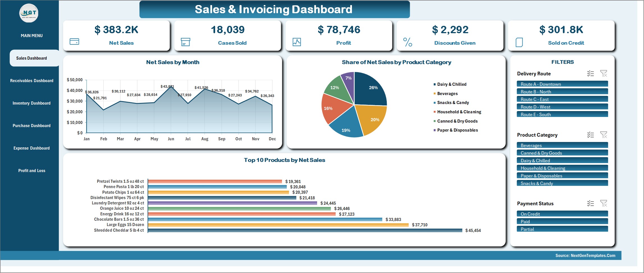Click the $ 301.8K credit value
Viewport: 644px width, 273px height.
point(561,30)
